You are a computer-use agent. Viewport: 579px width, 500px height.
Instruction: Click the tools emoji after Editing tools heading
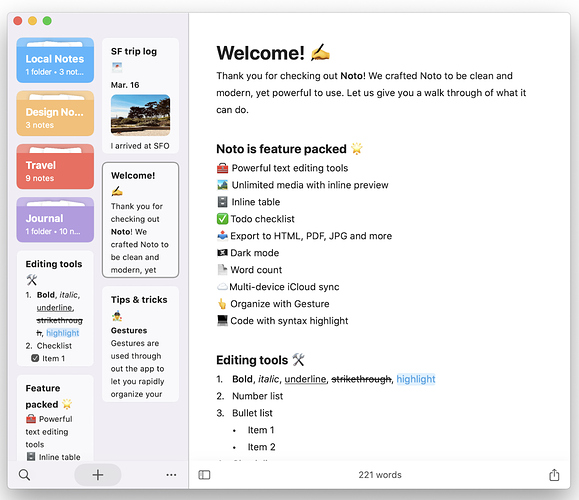point(298,359)
